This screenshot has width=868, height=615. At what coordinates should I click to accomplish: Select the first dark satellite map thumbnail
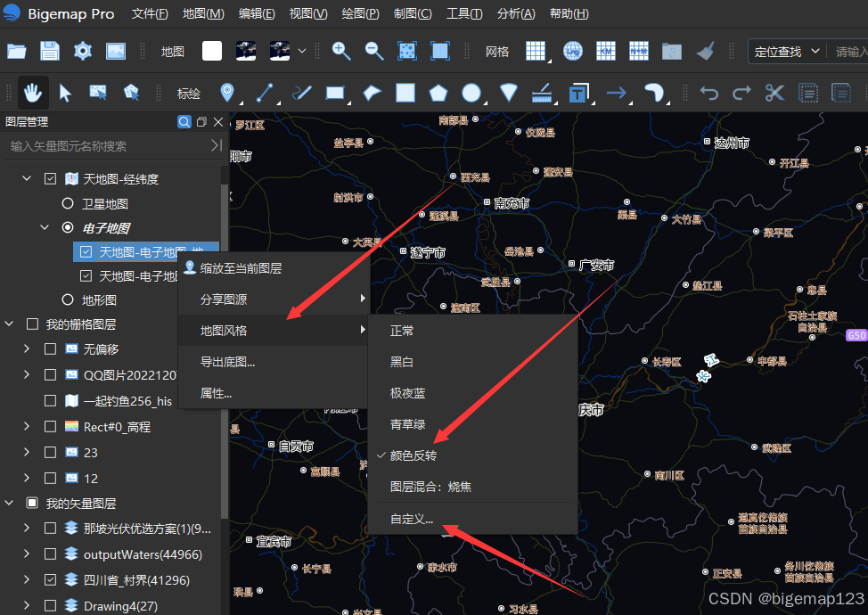[x=246, y=51]
